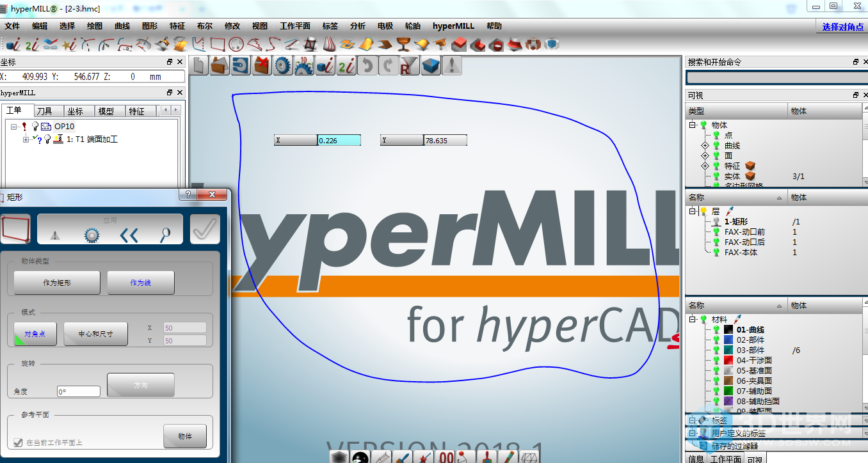Click the blue stock cube icon
The height and width of the screenshot is (463, 868).
tap(431, 65)
